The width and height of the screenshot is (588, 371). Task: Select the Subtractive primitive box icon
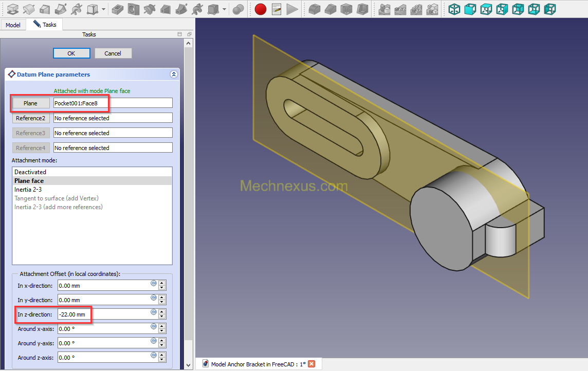click(x=213, y=9)
